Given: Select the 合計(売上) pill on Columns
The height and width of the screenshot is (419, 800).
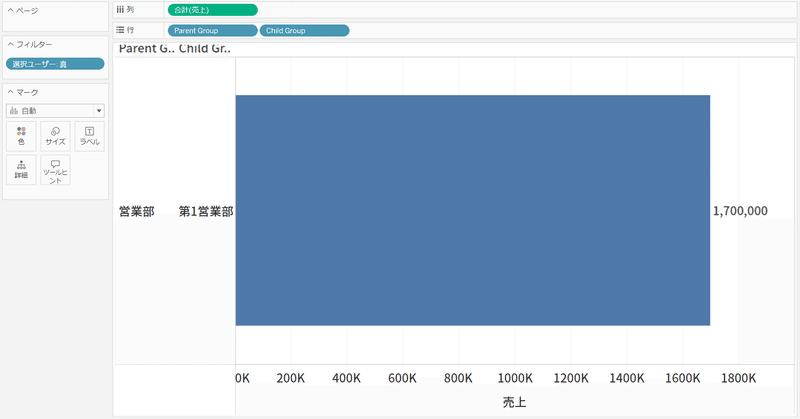Looking at the screenshot, I should coord(213,10).
